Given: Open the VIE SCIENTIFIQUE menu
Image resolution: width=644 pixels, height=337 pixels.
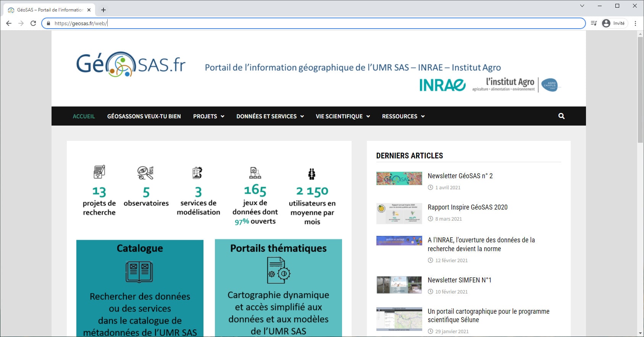Looking at the screenshot, I should pyautogui.click(x=343, y=116).
